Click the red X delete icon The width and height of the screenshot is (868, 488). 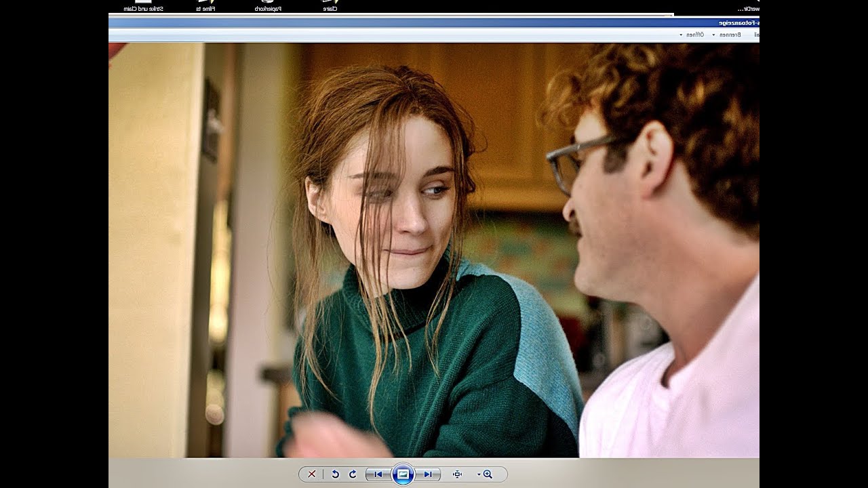tap(312, 474)
